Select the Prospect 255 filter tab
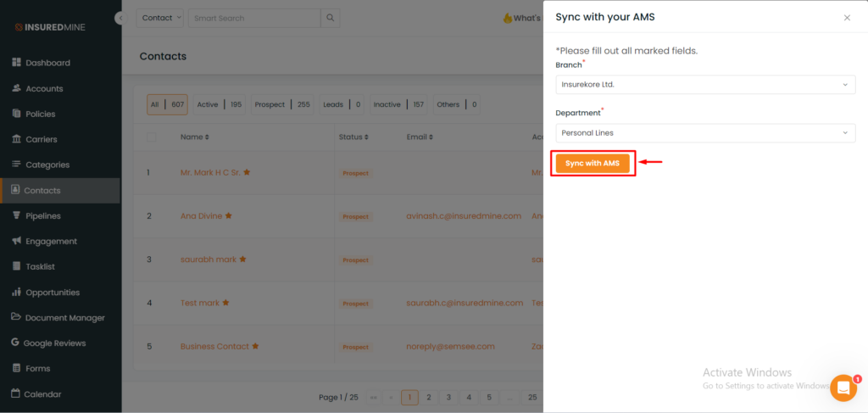Viewport: 868px width, 413px height. [x=282, y=104]
